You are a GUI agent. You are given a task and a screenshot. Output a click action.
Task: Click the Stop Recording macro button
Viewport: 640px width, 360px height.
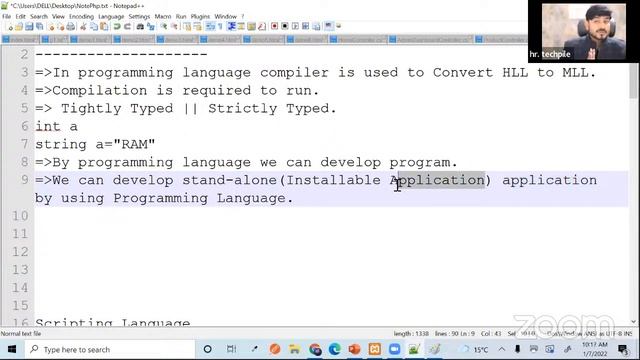pyautogui.click(x=284, y=27)
